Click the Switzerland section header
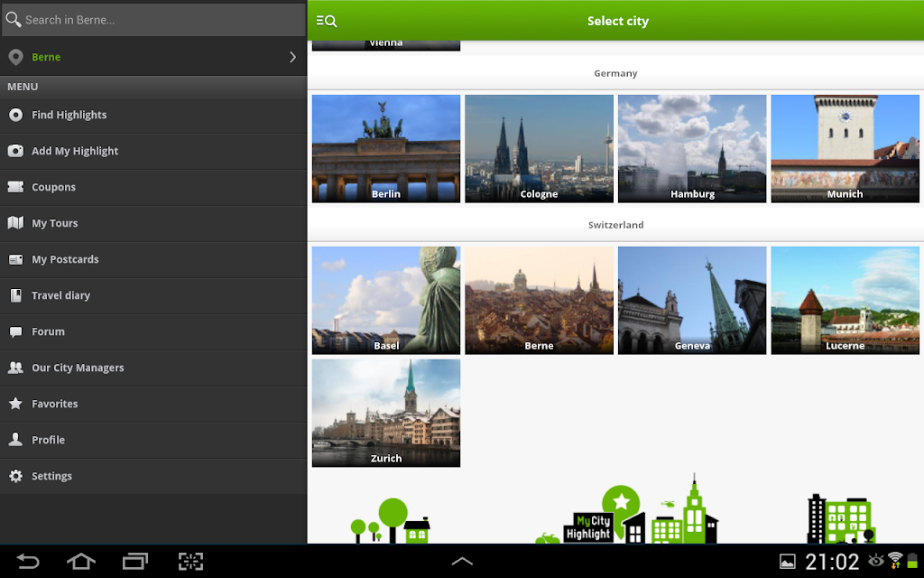This screenshot has width=924, height=578. 615,225
